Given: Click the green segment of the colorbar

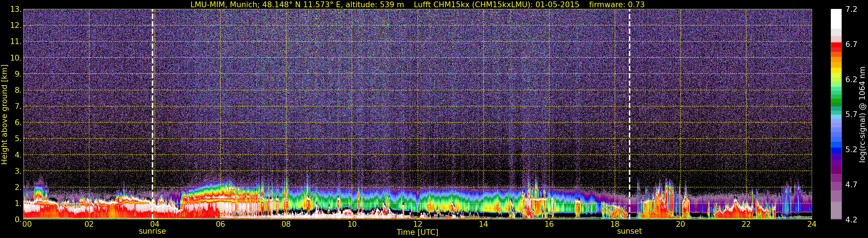Looking at the screenshot, I should 836,101.
